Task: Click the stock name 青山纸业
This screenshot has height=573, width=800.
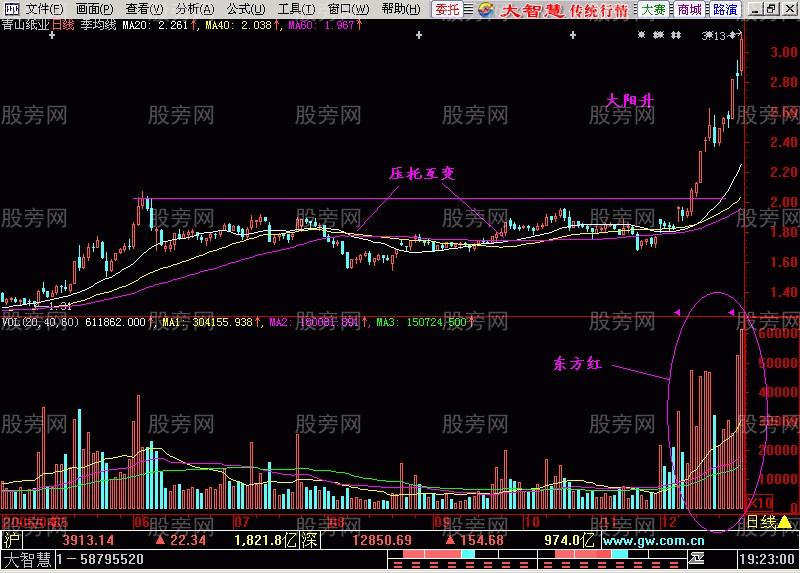Action: click(26, 25)
